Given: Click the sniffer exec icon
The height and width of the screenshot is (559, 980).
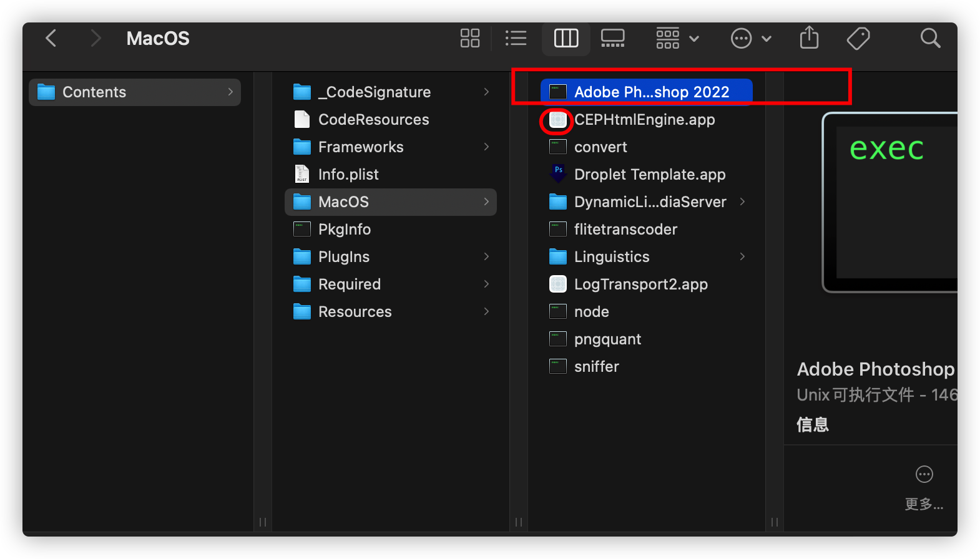Looking at the screenshot, I should pyautogui.click(x=558, y=366).
